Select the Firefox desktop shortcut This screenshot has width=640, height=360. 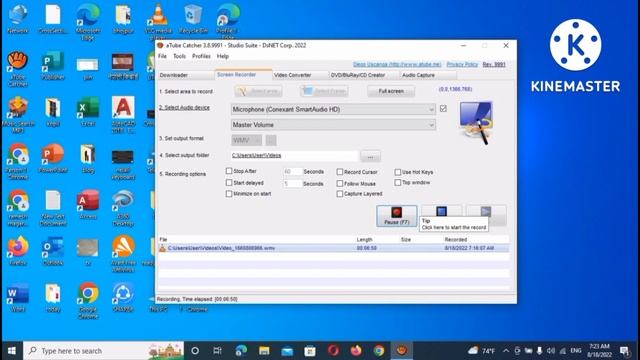(18, 251)
